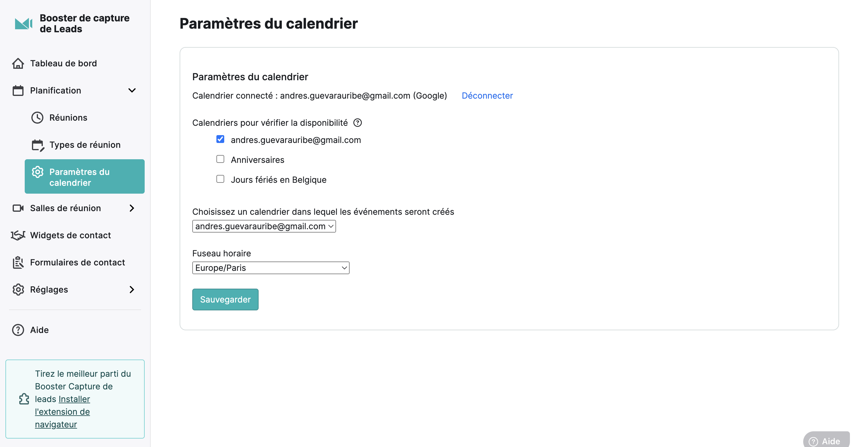Click the Tableau de bord home icon

click(x=18, y=63)
